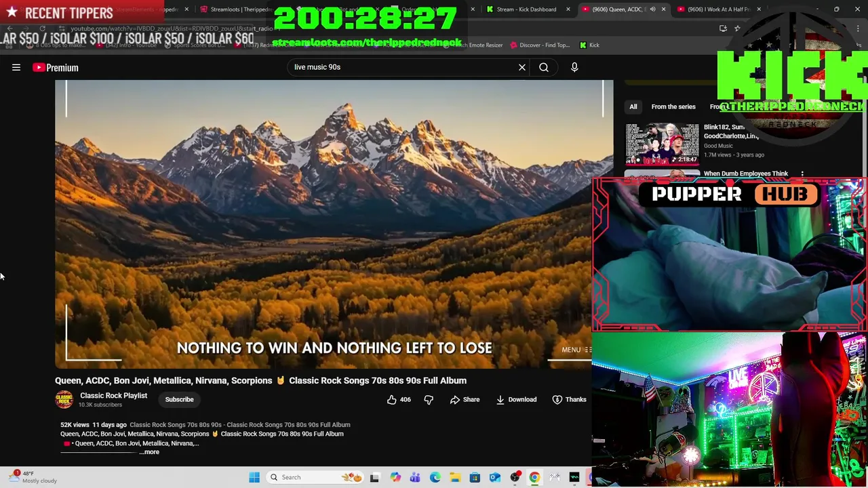
Task: Like the video with thumbs up
Action: point(399,399)
